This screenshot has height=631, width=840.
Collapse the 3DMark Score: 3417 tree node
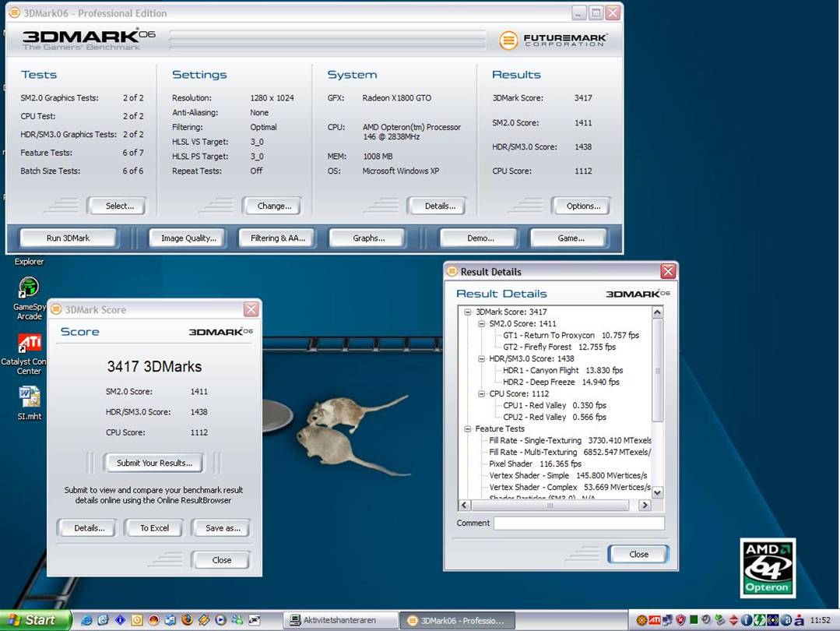[x=468, y=312]
